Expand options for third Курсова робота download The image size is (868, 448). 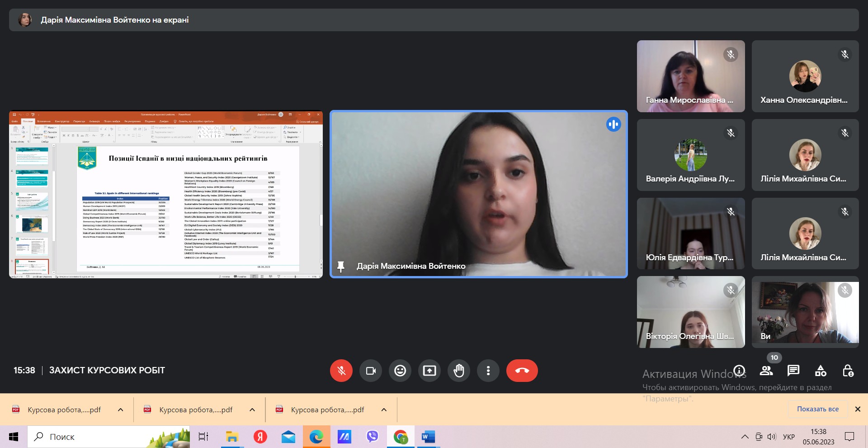tap(384, 410)
